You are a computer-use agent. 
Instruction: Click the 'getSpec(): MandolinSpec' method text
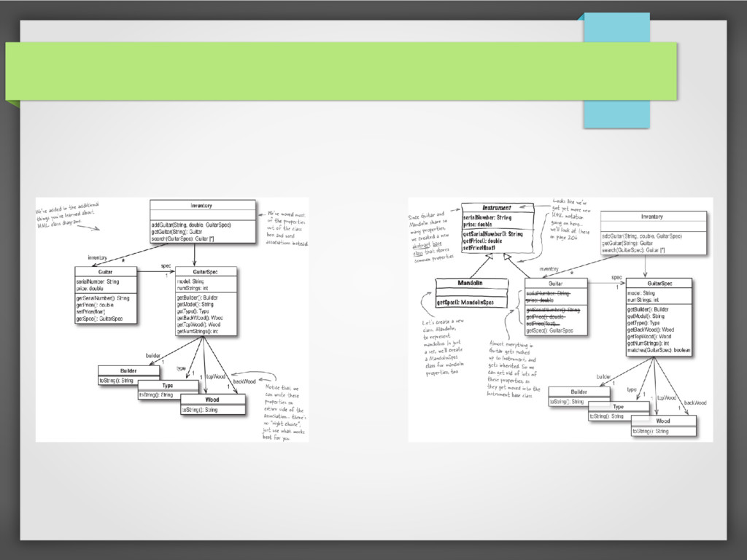[x=465, y=303]
